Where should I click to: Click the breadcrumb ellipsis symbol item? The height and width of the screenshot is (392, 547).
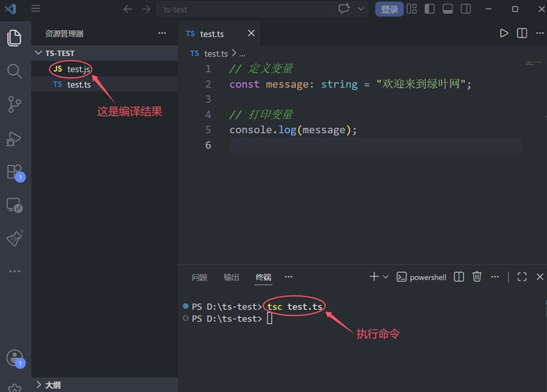point(242,54)
